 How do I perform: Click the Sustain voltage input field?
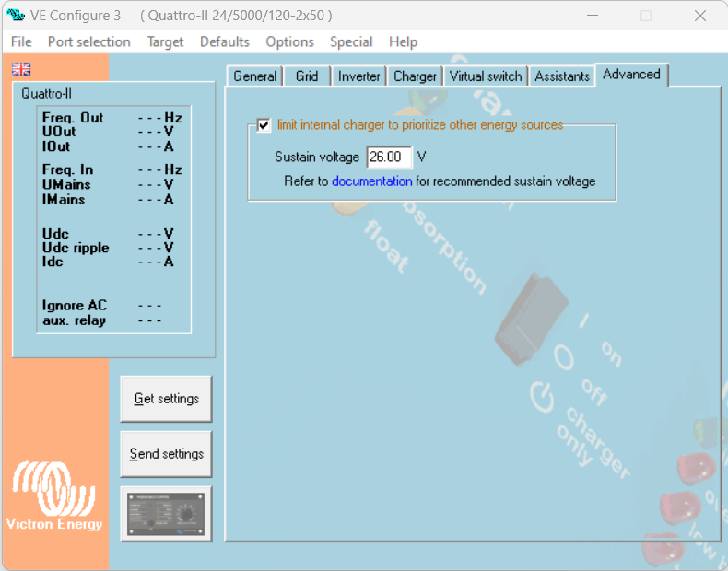(x=388, y=157)
